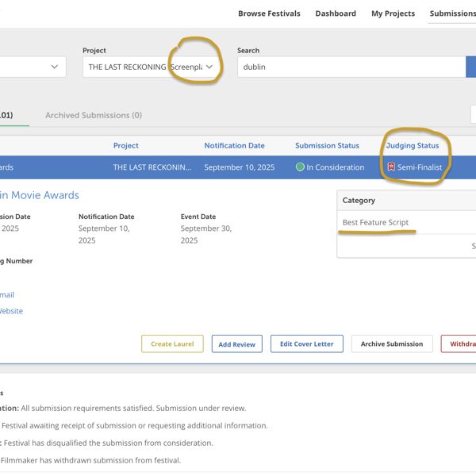476x476 pixels.
Task: Click the Edit Cover Letter button
Action: (306, 344)
